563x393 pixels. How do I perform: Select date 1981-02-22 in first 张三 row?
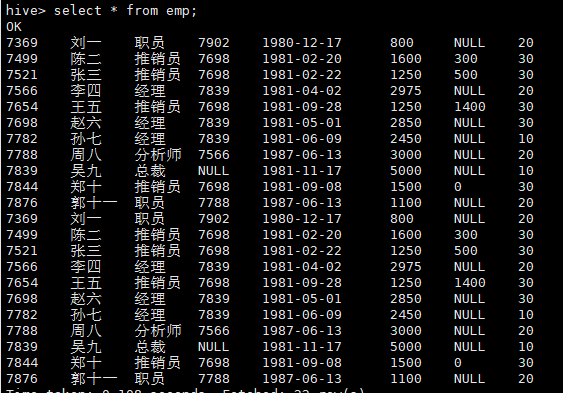click(x=302, y=75)
